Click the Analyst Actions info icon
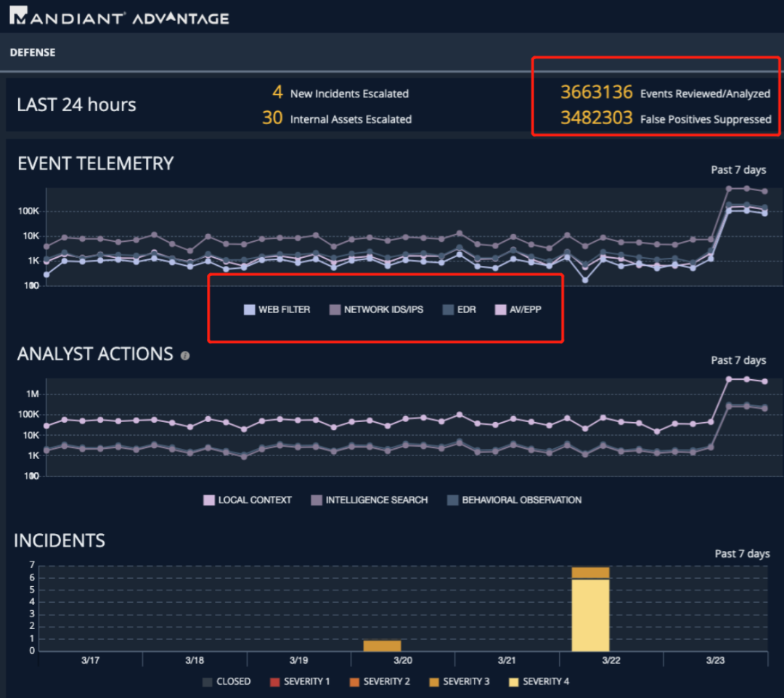784x698 pixels. (x=185, y=356)
